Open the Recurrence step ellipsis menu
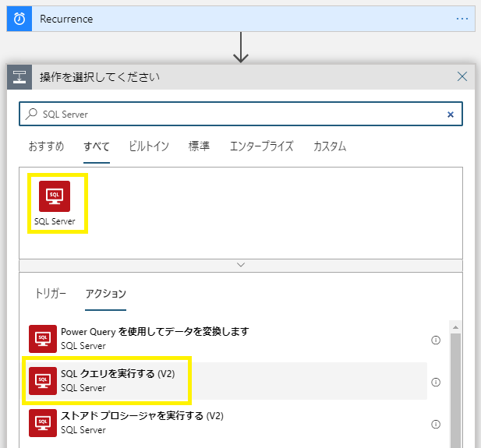Screen dimensions: 481x448 click(462, 19)
